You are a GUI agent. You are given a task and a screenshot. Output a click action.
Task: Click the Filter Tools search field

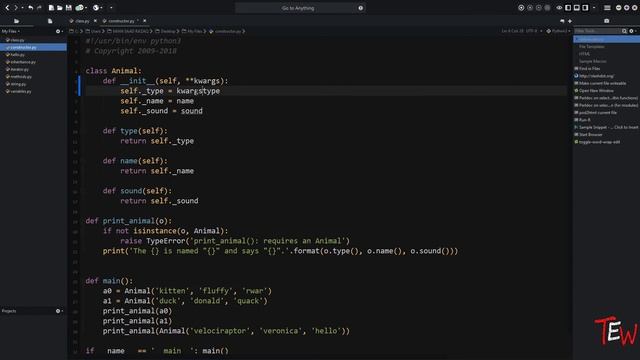pos(597,31)
